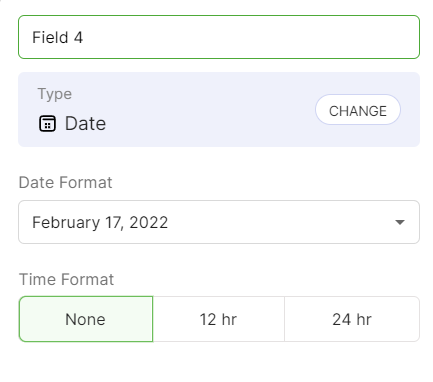Switch the time format to 24 hr
433x382 pixels.
click(352, 319)
